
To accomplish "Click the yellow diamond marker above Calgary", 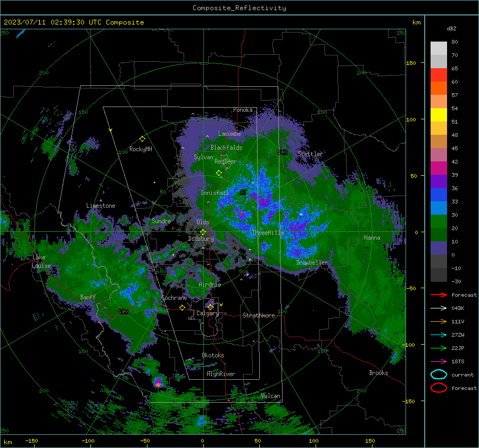I will click(210, 307).
